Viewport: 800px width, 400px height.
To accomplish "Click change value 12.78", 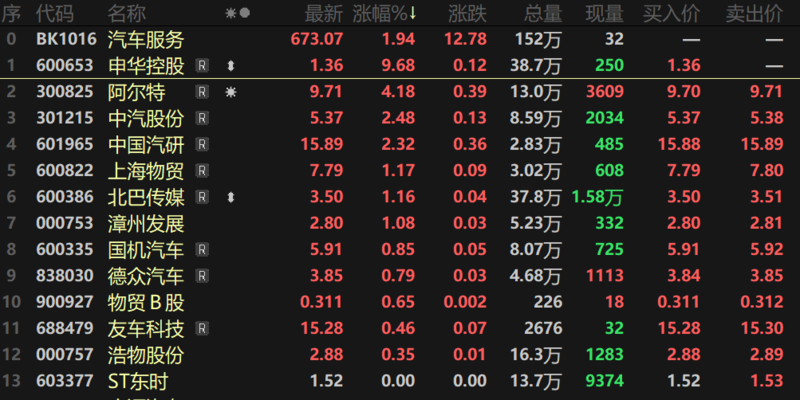I will click(466, 39).
